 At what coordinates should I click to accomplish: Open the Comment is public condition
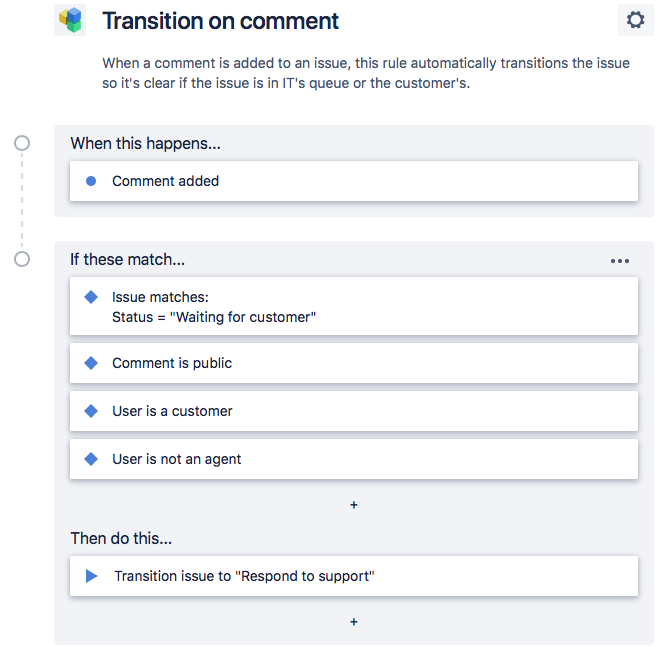point(354,363)
